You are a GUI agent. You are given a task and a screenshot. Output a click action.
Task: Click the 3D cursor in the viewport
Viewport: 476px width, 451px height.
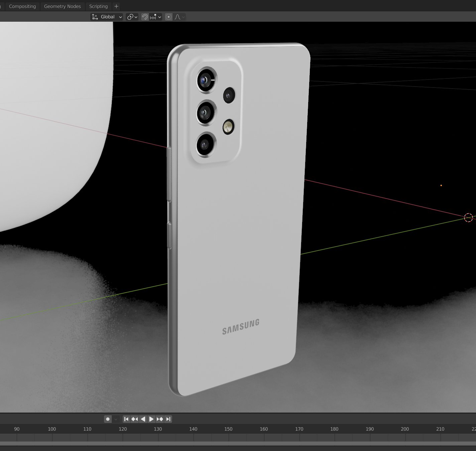[x=468, y=217]
